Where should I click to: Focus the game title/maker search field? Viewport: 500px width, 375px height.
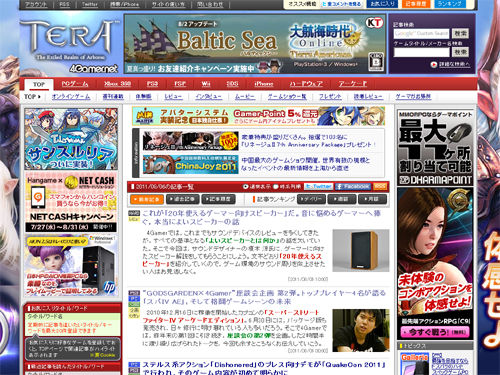point(421,52)
